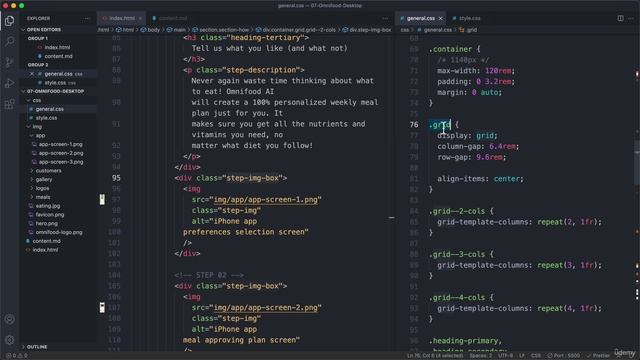Open index.html under Group 1
This screenshot has height=360, width=640.
[x=57, y=47]
